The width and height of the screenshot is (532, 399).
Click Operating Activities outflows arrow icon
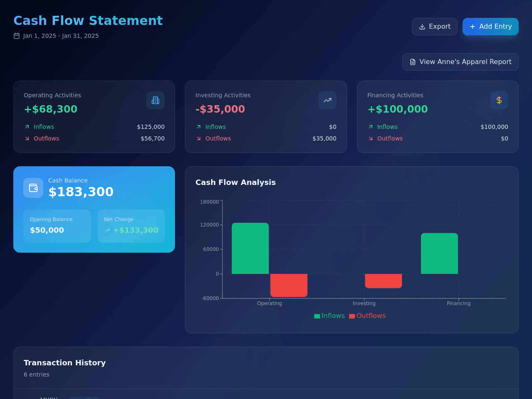[27, 138]
